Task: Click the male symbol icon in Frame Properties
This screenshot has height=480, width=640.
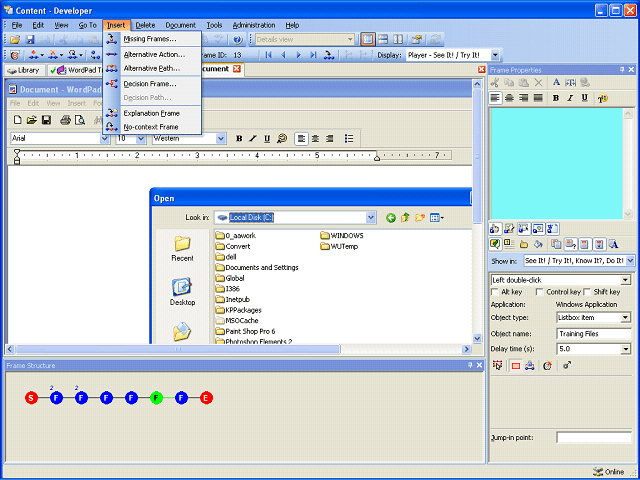Action: pos(567,366)
